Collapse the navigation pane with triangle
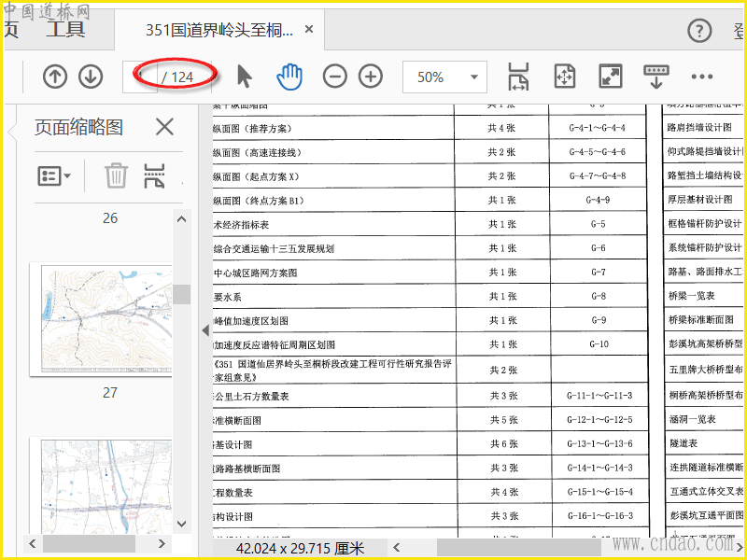Image resolution: width=747 pixels, height=560 pixels. tap(205, 330)
